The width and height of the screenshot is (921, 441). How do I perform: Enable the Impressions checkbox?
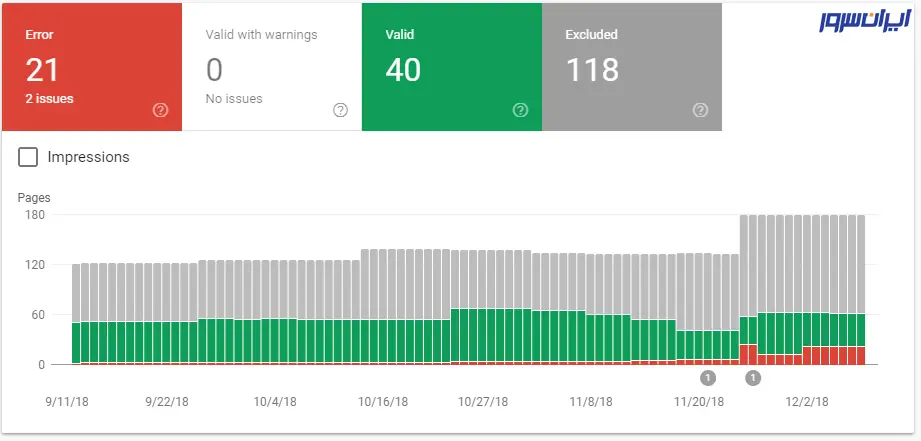(28, 157)
